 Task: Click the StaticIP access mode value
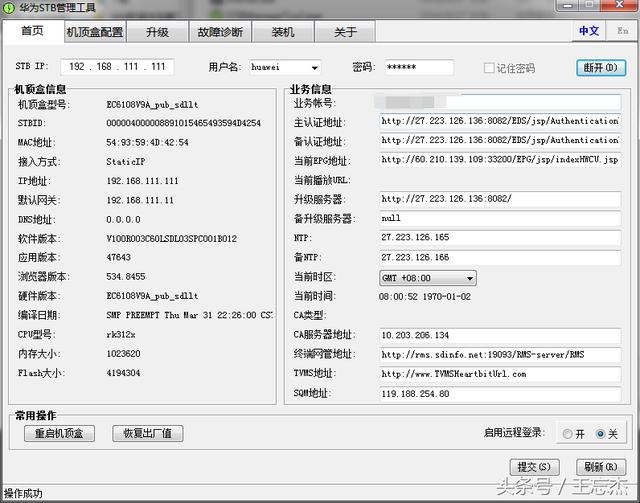[126, 162]
